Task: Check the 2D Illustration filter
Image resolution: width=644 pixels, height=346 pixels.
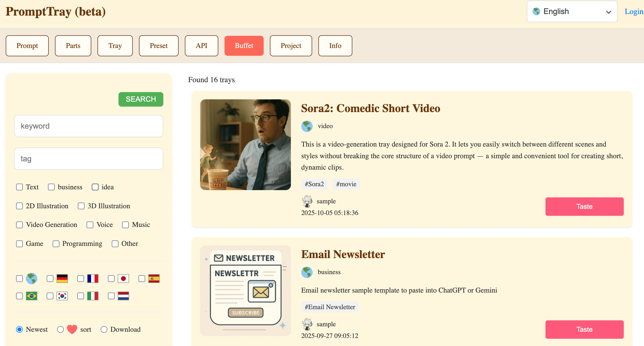Action: [x=19, y=206]
